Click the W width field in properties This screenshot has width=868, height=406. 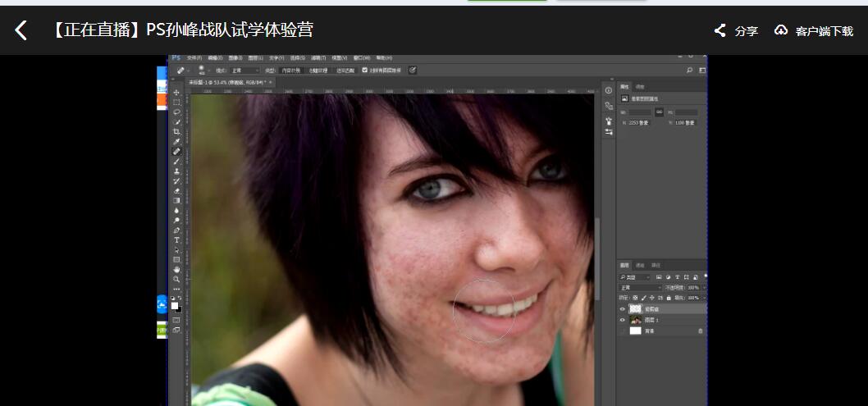640,112
